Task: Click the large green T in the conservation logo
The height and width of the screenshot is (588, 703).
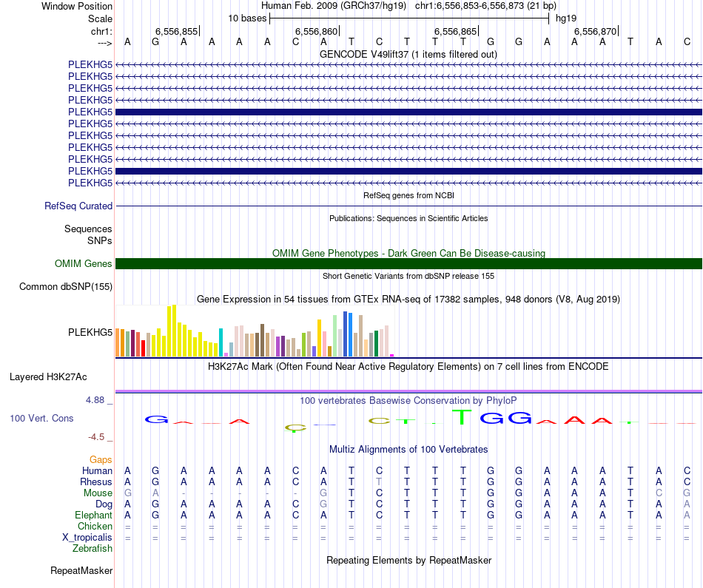Action: click(462, 417)
